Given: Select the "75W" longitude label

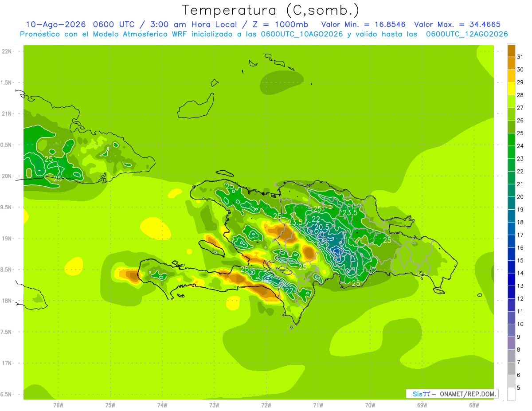Looking at the screenshot, I should pos(110,405).
